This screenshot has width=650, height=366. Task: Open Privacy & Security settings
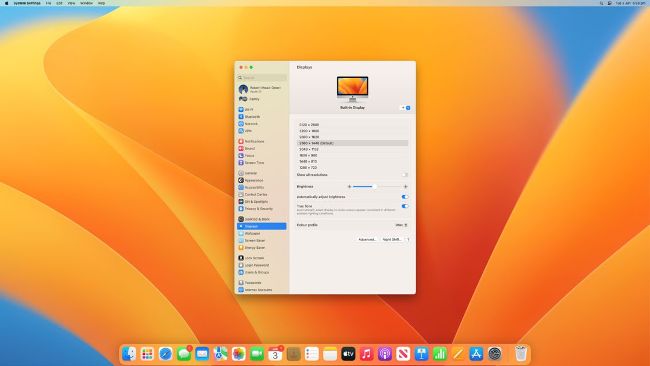[x=262, y=208]
